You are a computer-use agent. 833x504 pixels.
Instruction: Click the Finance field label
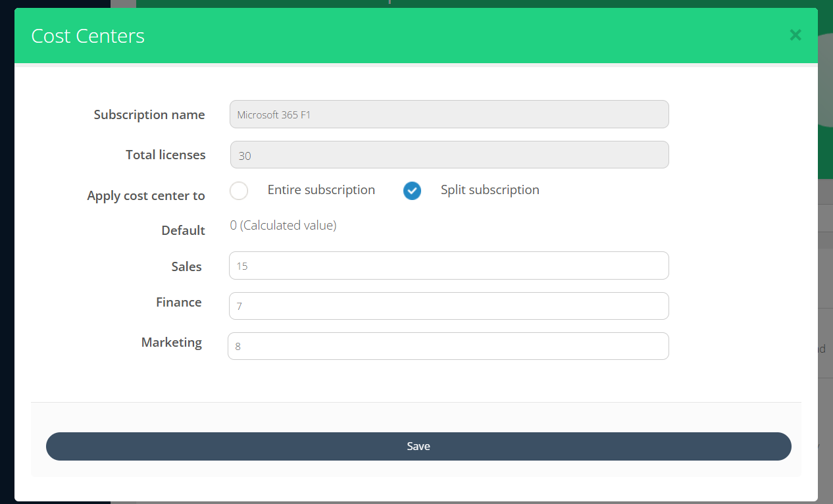[178, 303]
